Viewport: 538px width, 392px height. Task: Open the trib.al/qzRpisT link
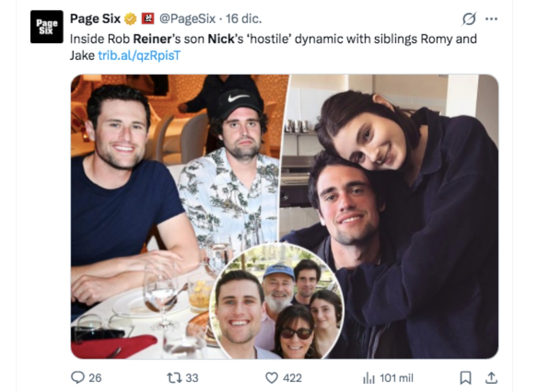click(139, 56)
